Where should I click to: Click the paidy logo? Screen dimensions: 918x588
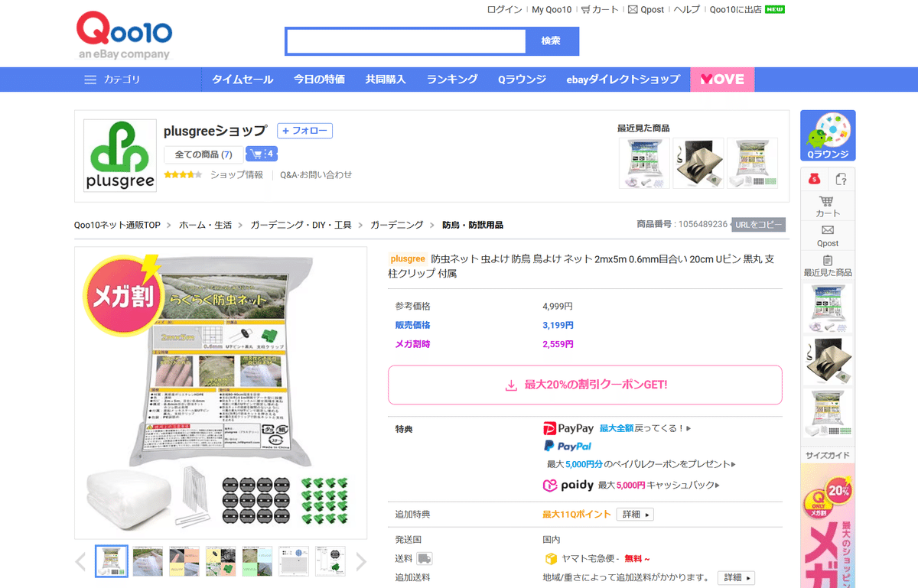pos(568,485)
